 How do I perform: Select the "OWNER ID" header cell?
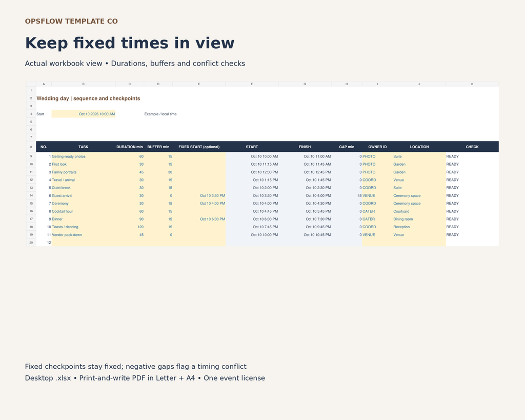377,147
